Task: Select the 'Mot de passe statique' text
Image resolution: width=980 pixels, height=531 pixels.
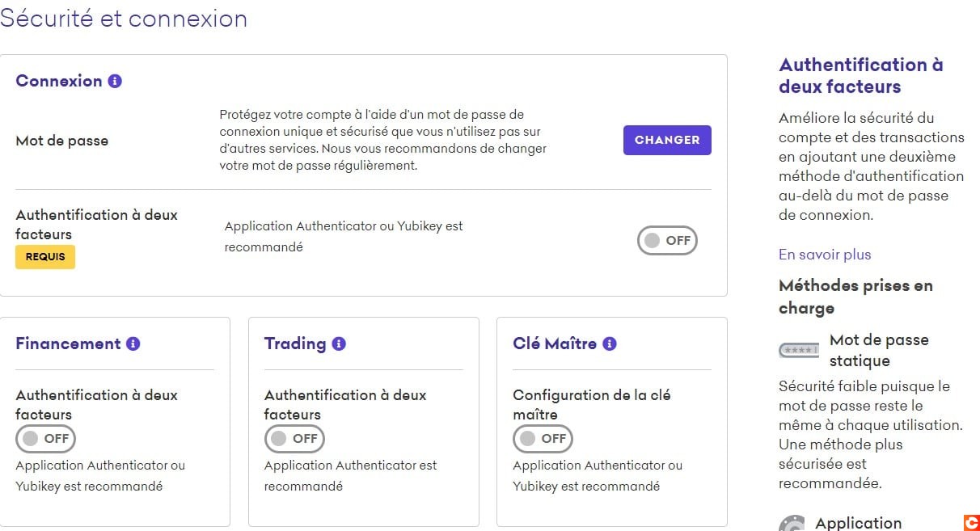Action: [879, 350]
